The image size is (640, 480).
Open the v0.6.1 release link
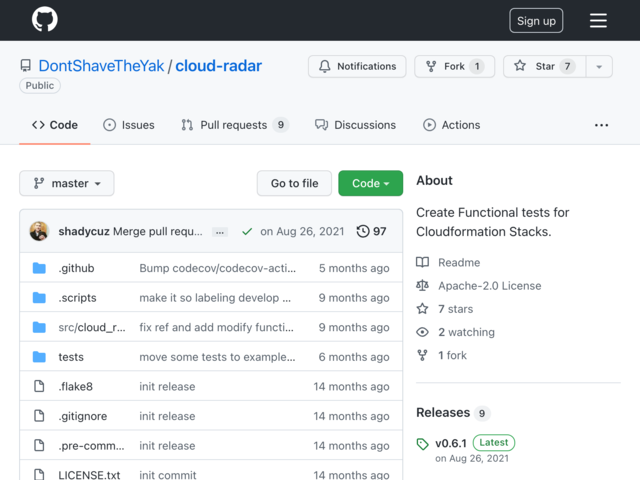tap(451, 443)
